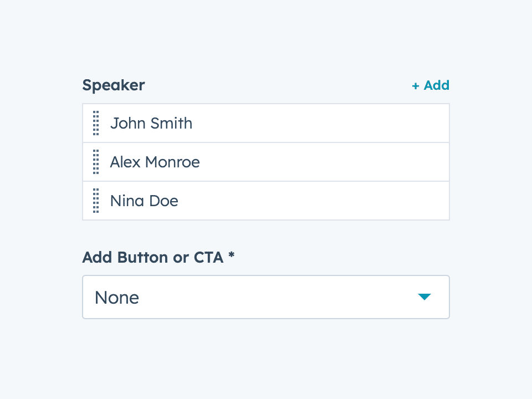Click the asterisk marking the required CTA field
The height and width of the screenshot is (399, 532).
coord(231,257)
